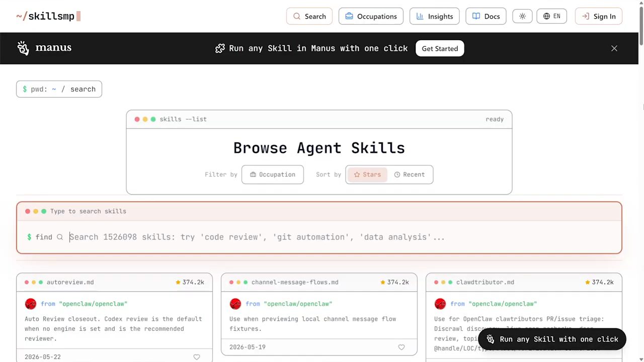Click the puzzle icon in banner text
The height and width of the screenshot is (362, 644).
tap(220, 48)
